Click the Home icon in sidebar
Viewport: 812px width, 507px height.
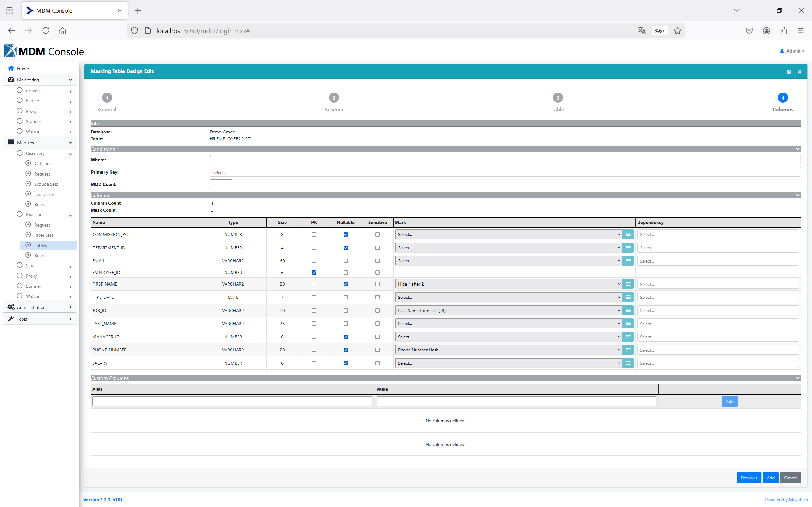tap(11, 68)
